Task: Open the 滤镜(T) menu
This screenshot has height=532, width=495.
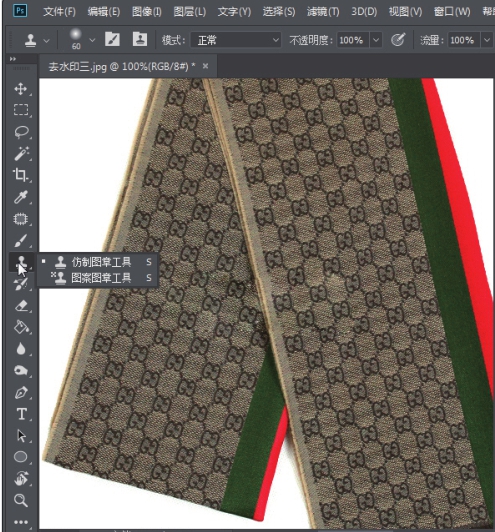Action: click(x=323, y=12)
